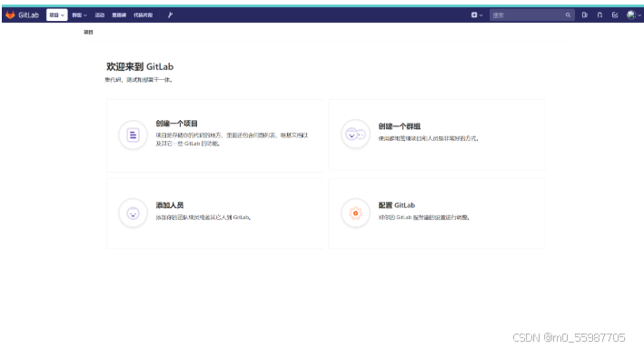Click the GitLab fox logo
Viewport: 644px width, 349px height.
(10, 15)
